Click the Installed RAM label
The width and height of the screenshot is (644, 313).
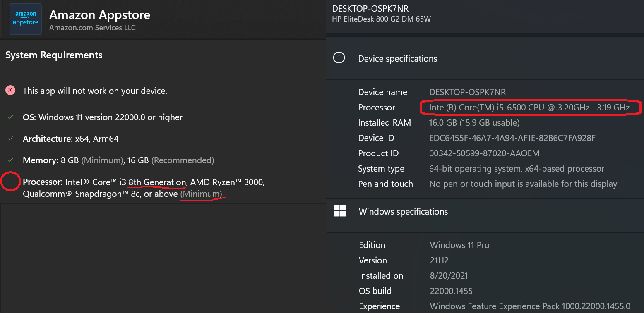(384, 123)
